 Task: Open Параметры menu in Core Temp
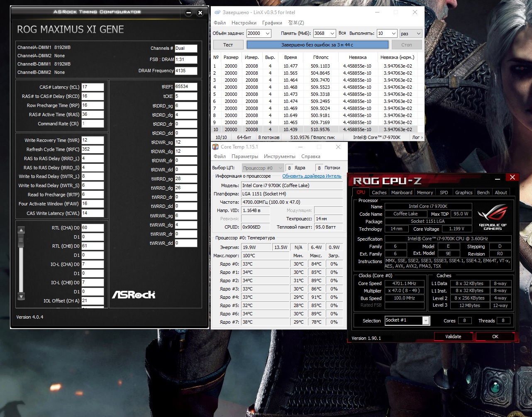(245, 156)
